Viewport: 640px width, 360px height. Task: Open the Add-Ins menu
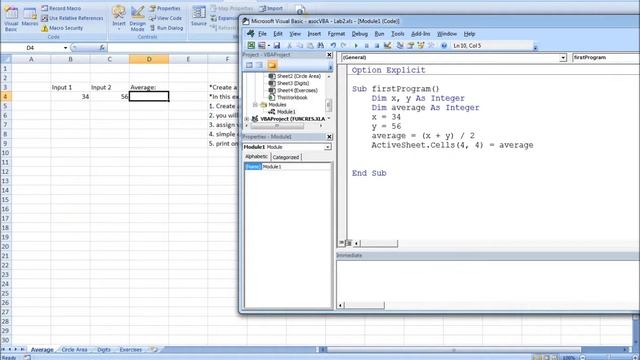click(420, 34)
